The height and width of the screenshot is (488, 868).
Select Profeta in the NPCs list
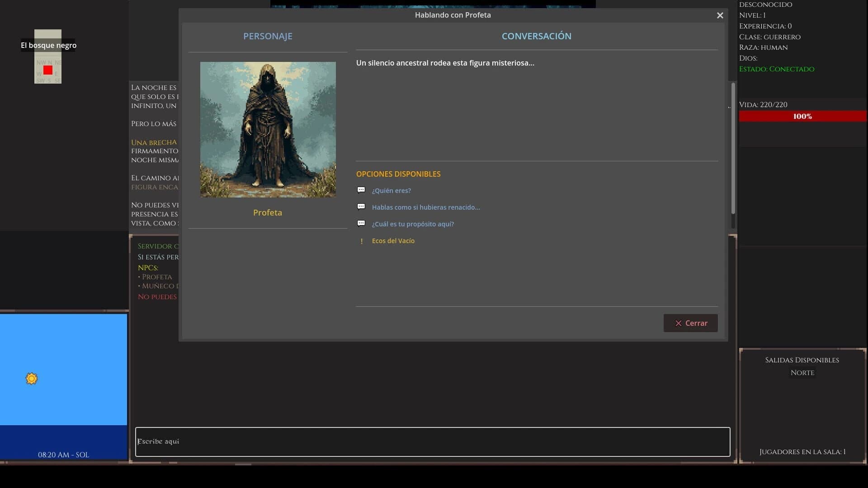157,276
